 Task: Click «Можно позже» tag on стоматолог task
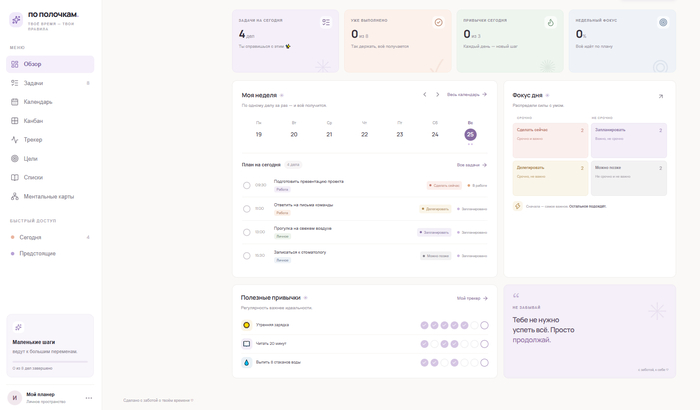[436, 256]
